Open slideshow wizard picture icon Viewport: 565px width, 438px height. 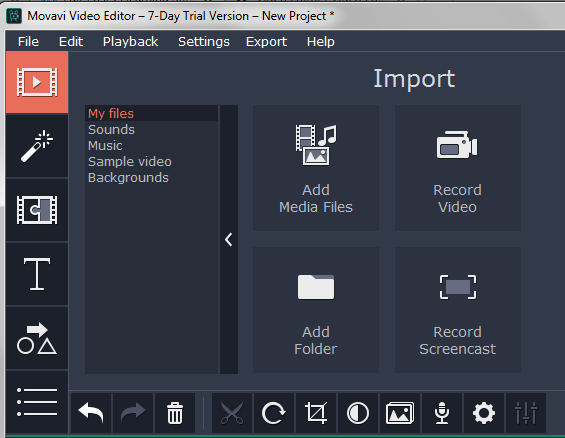click(x=400, y=413)
